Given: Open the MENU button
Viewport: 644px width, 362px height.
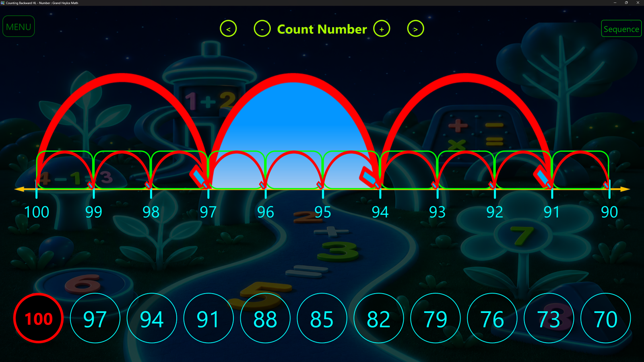Looking at the screenshot, I should [19, 27].
